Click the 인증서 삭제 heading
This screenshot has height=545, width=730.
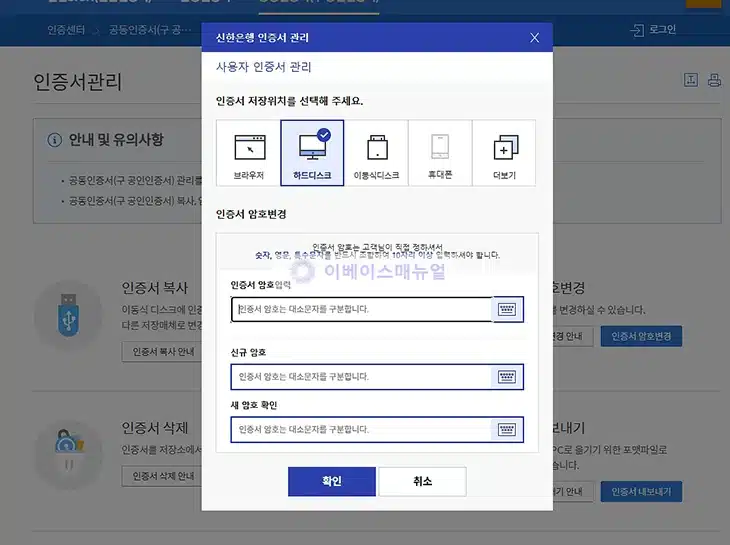[x=155, y=427]
